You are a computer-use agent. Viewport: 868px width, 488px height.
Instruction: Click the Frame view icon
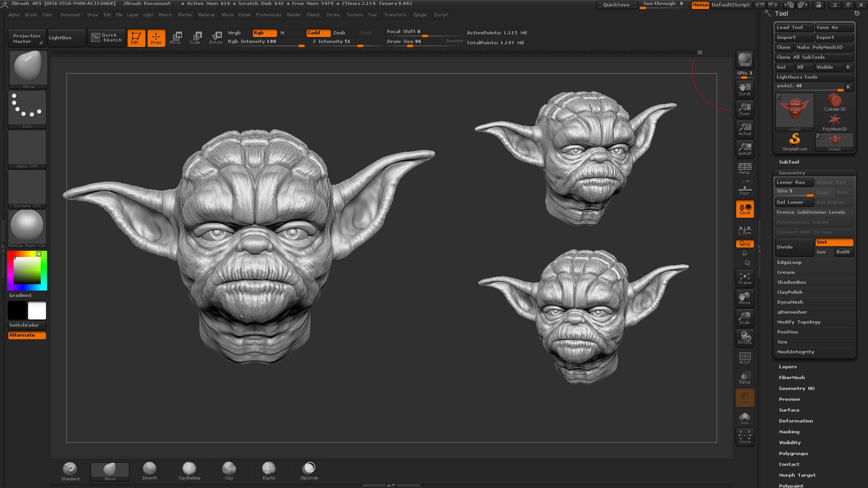tap(745, 278)
